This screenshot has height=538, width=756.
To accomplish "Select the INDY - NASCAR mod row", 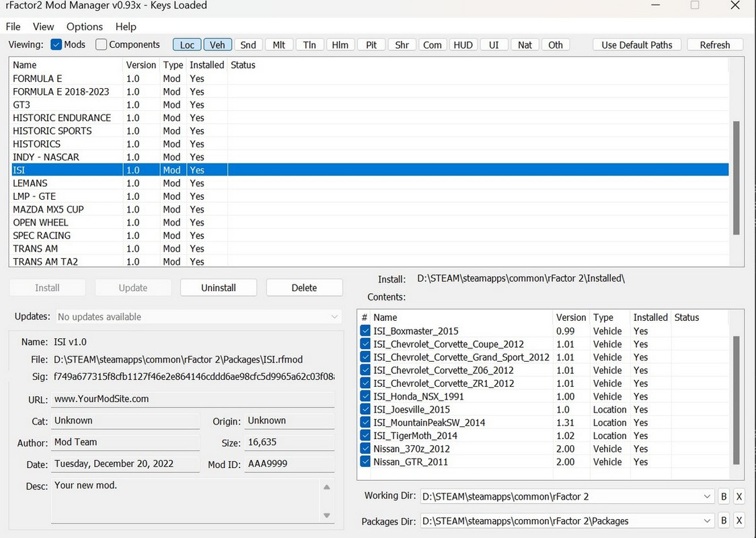I will 370,157.
